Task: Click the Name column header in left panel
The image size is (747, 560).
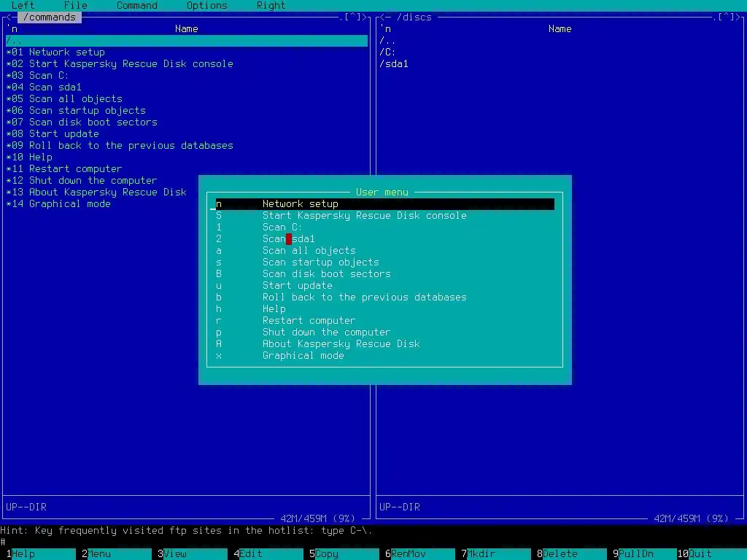Action: (x=186, y=29)
